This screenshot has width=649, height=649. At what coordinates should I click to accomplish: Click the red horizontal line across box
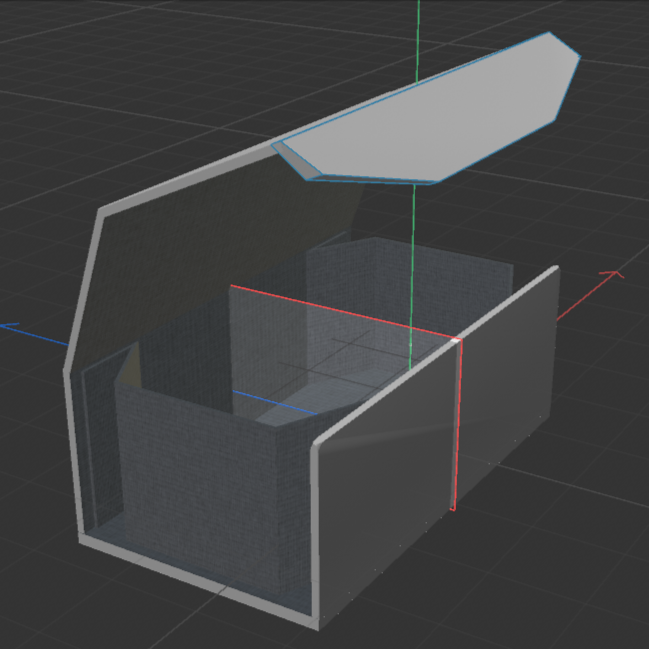340,312
